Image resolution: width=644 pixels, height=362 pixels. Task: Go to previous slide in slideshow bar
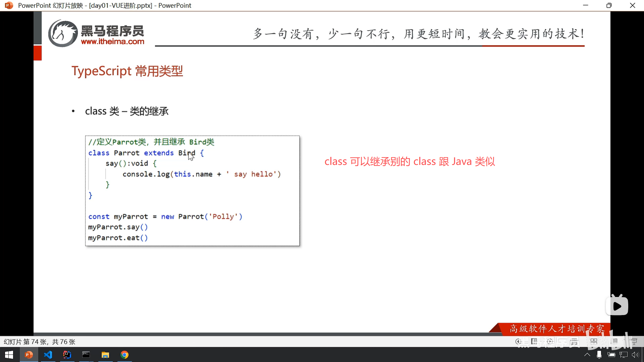click(x=518, y=342)
